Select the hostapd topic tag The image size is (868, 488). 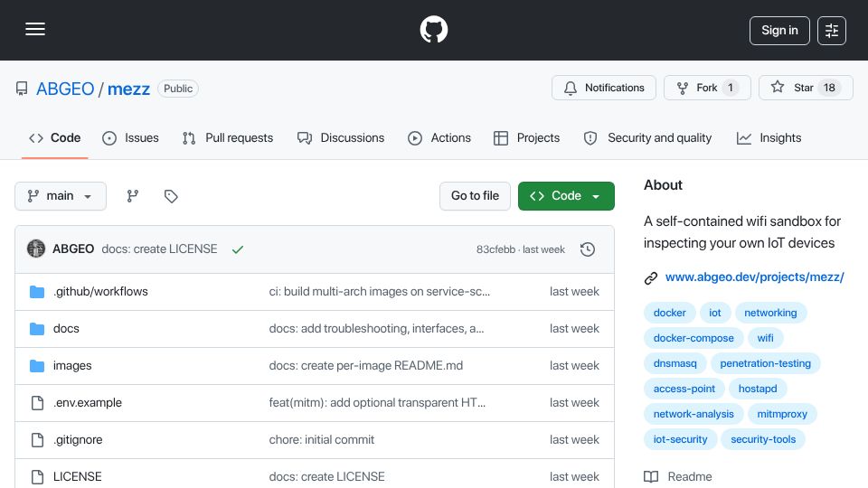tap(758, 389)
